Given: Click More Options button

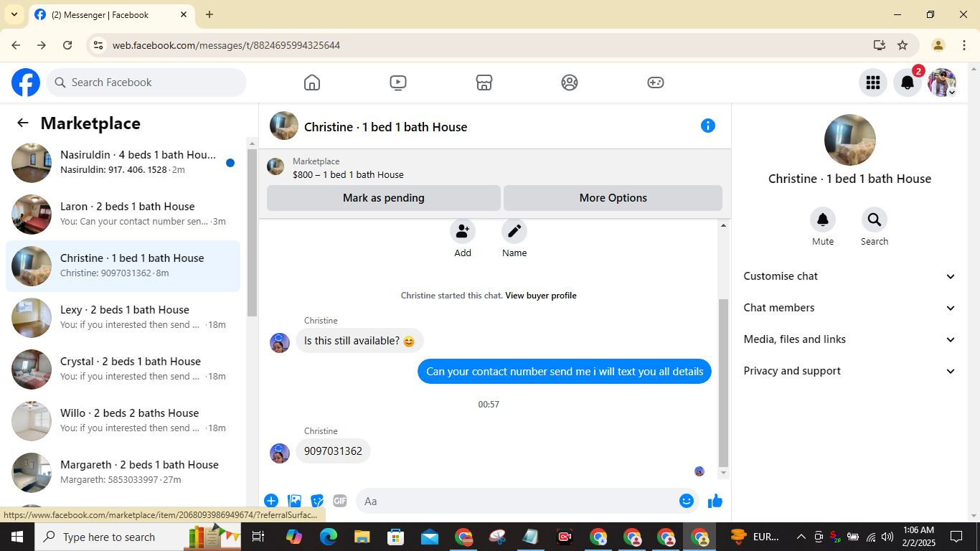Looking at the screenshot, I should pyautogui.click(x=613, y=198).
